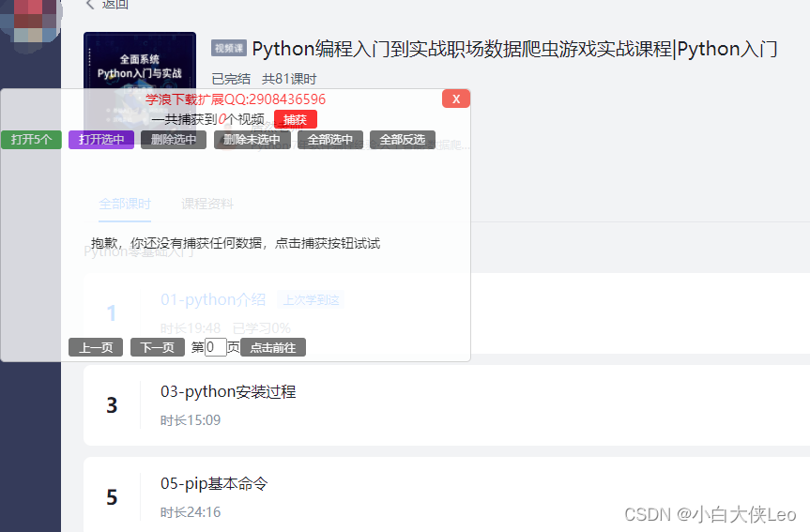The height and width of the screenshot is (532, 810).
Task: Go to next page with 下一页
Action: tap(158, 347)
